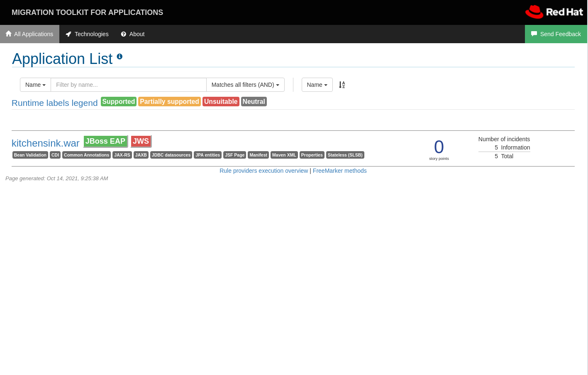Click the Bean Validation tag
This screenshot has width=588, height=375.
click(30, 155)
